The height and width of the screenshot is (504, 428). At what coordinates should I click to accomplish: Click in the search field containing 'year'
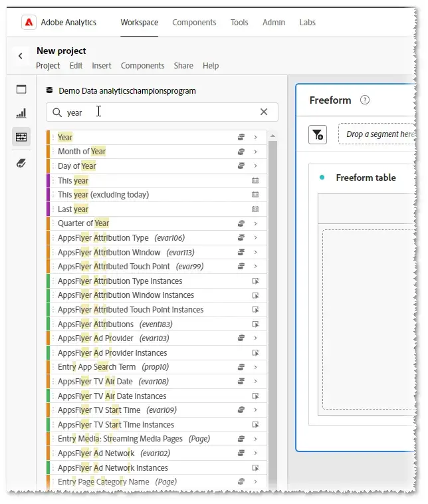point(160,112)
